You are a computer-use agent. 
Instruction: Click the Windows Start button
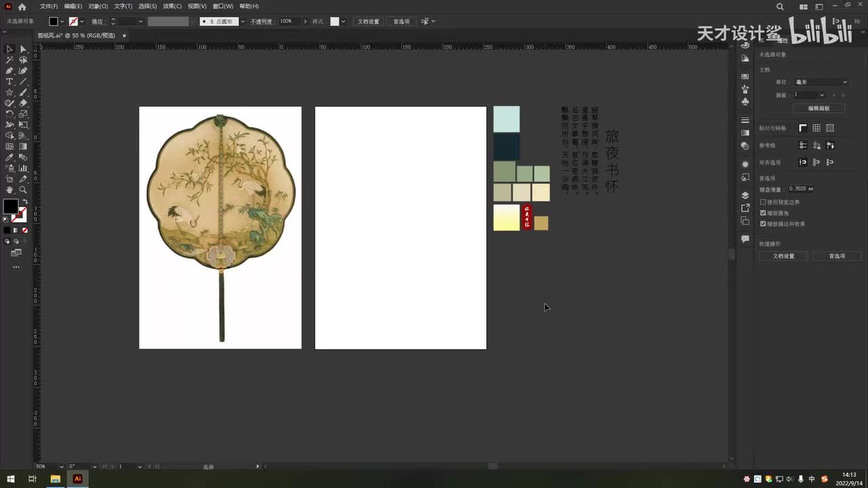point(10,479)
